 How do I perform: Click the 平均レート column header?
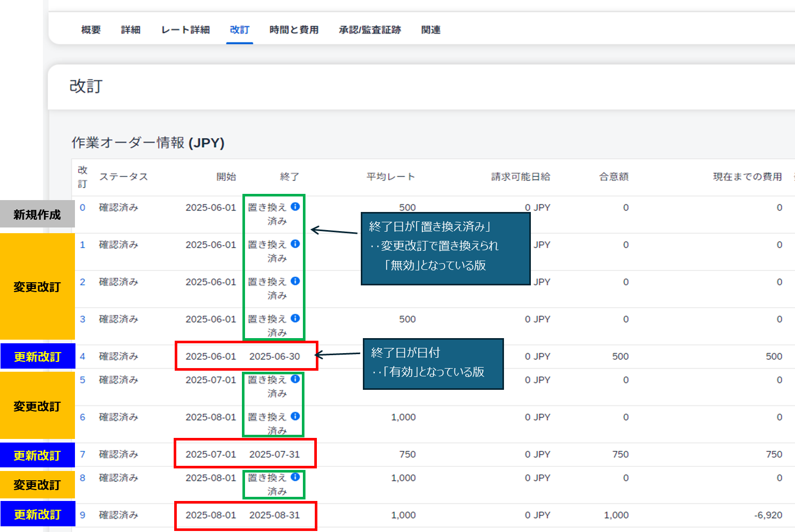[390, 177]
